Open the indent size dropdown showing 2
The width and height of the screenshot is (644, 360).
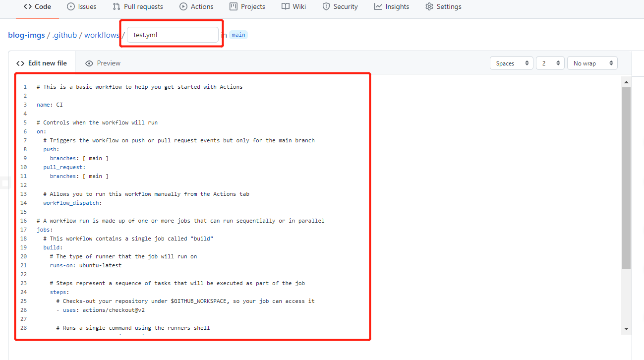coord(550,63)
